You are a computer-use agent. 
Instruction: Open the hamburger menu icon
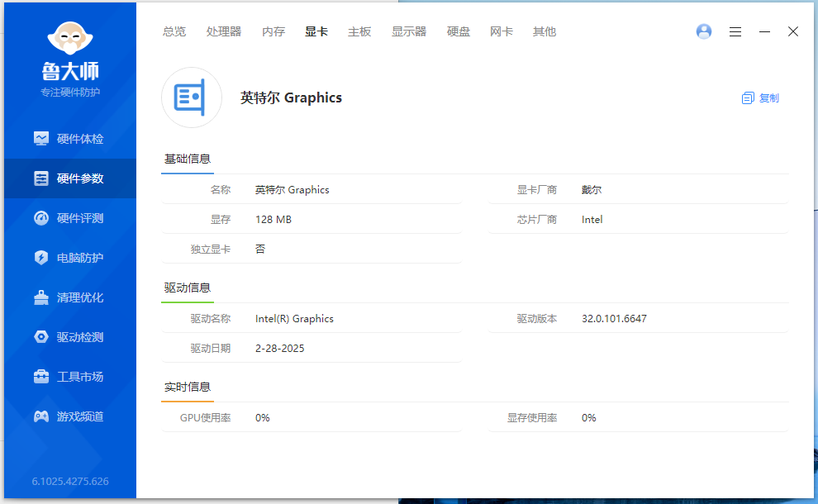735,31
